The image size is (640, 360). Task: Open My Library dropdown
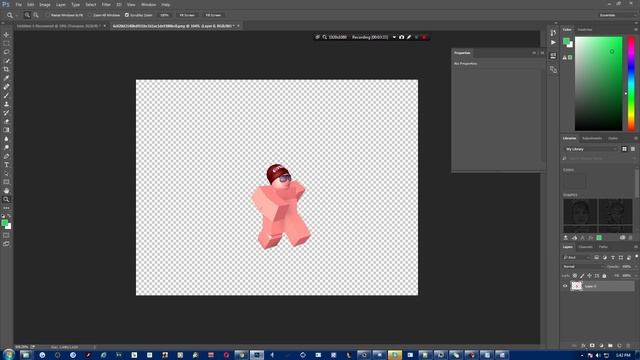point(591,149)
